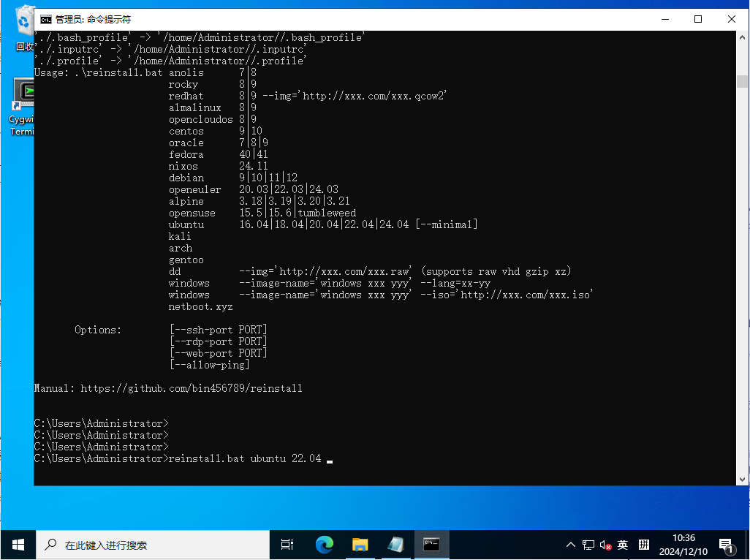The image size is (750, 560).
Task: Click the 'gentoo' entry in list
Action: tap(186, 260)
